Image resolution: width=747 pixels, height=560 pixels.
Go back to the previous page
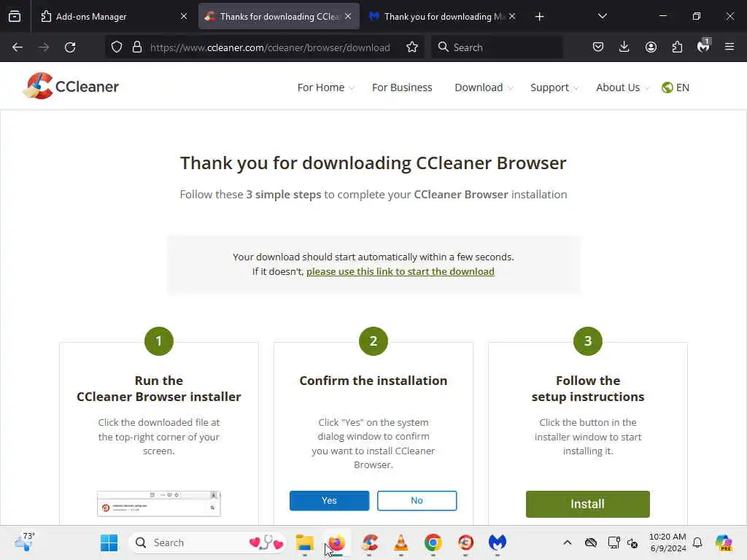coord(18,47)
